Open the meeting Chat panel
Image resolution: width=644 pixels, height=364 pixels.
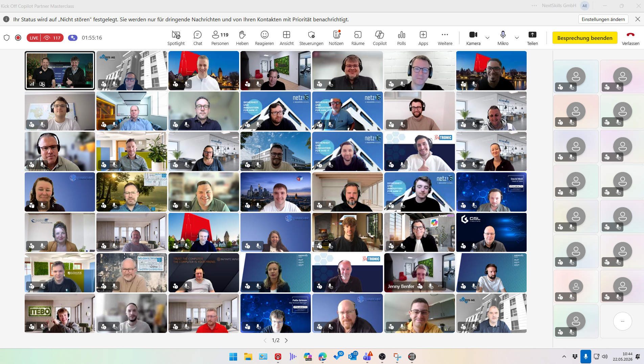[x=198, y=38]
